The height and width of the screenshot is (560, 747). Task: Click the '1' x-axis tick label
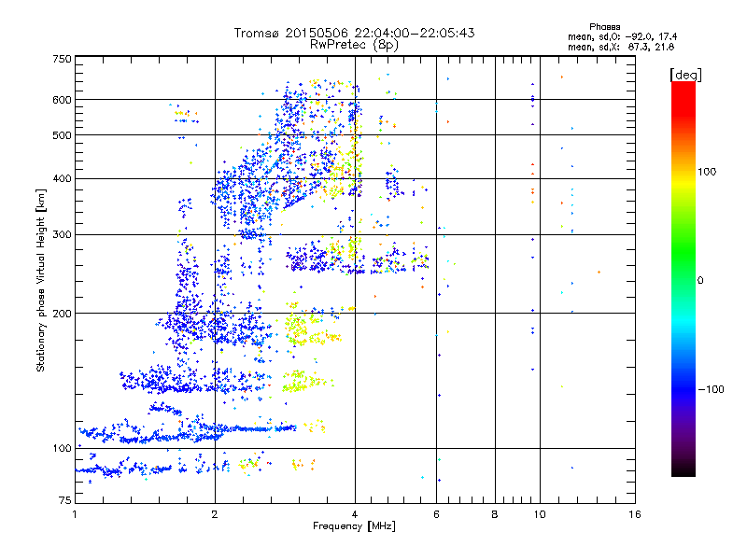click(75, 514)
